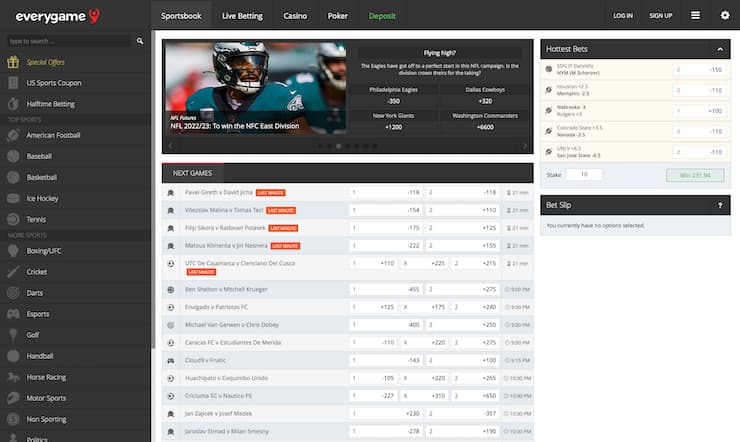Click the Bet Slip help question mark

[720, 205]
